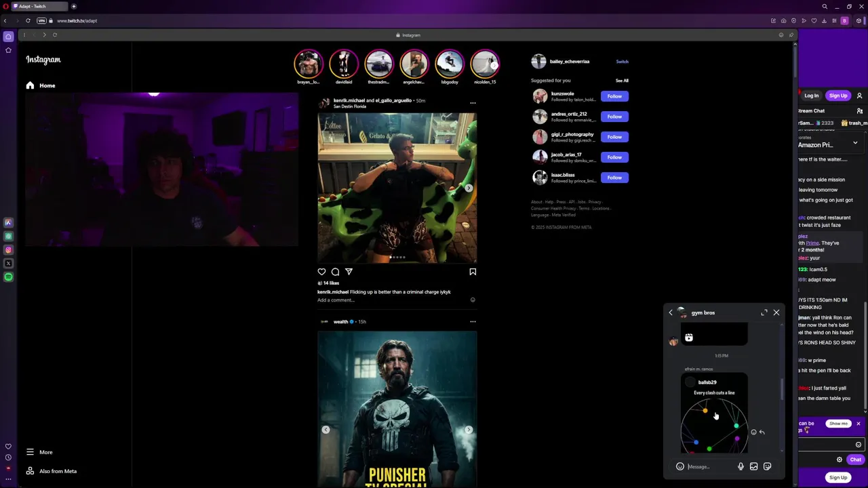
Task: Expand the Amazon Prime chat banner
Action: [855, 143]
